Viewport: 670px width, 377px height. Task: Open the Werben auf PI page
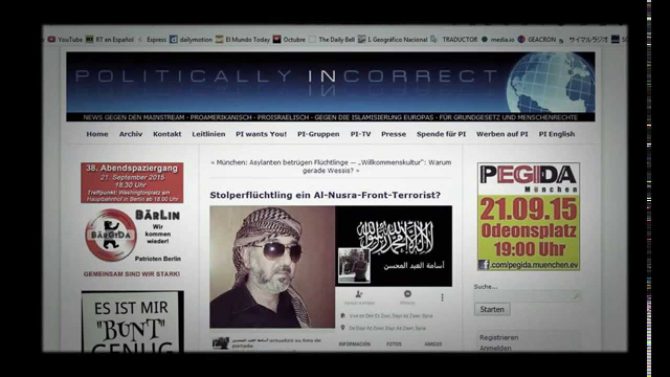pyautogui.click(x=502, y=134)
